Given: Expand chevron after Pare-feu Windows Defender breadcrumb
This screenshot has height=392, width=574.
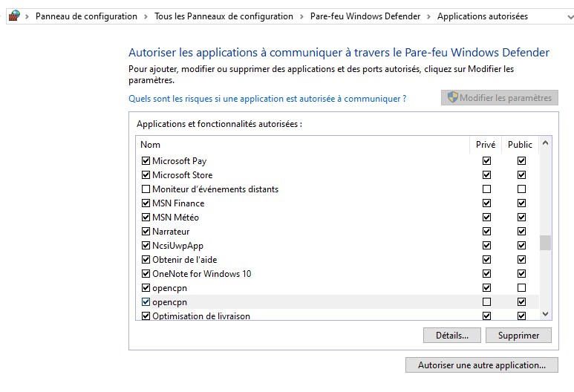Looking at the screenshot, I should (428, 16).
